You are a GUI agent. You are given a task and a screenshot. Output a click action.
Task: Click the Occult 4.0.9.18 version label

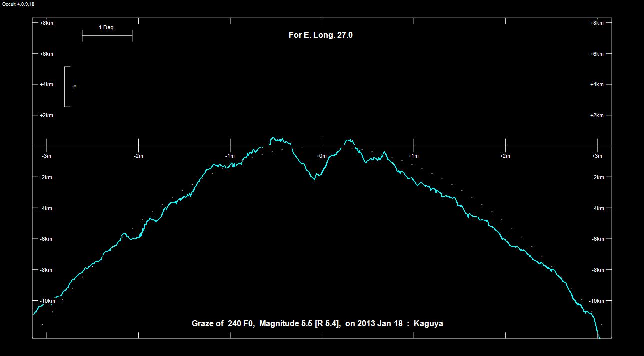17,4
